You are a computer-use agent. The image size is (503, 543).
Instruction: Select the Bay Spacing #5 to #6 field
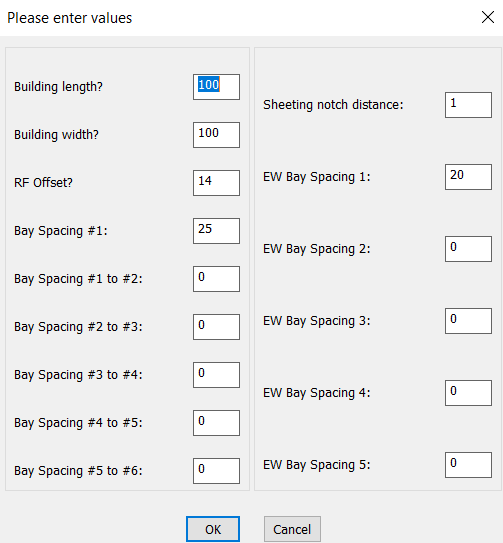pos(216,471)
